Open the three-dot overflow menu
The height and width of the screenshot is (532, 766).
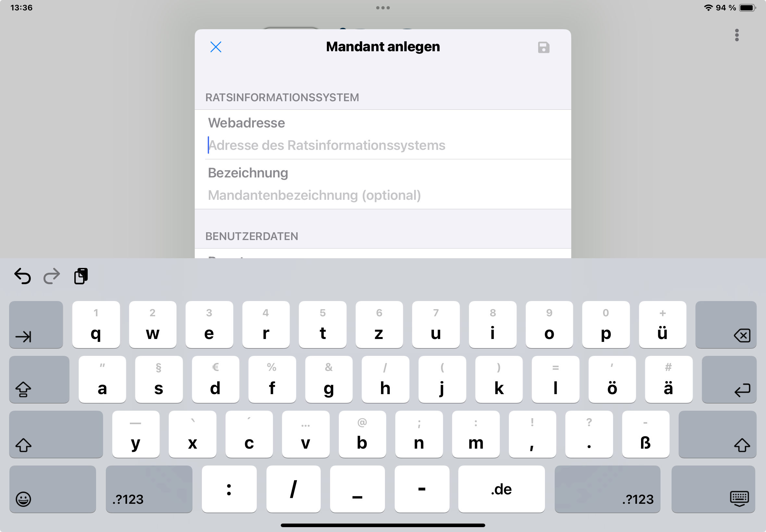tap(737, 35)
